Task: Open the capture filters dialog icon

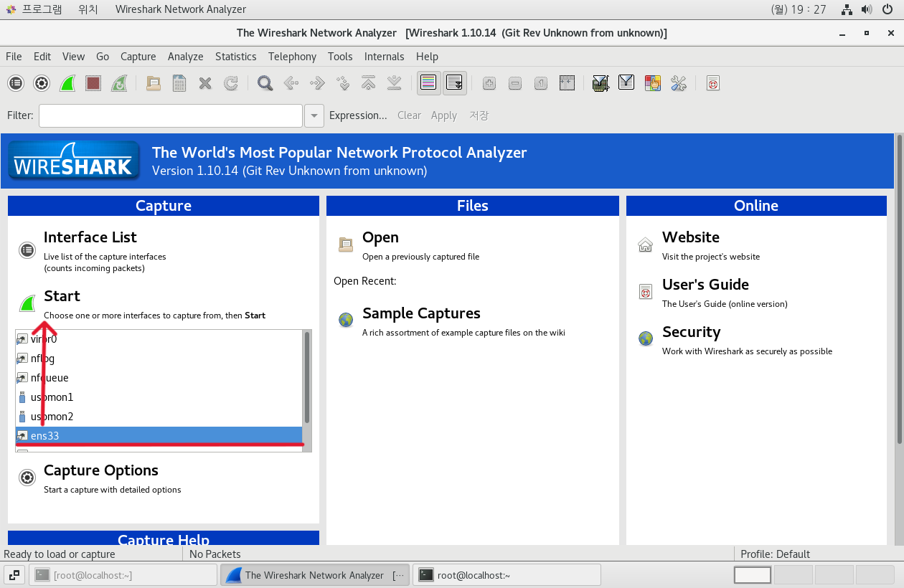Action: click(601, 83)
